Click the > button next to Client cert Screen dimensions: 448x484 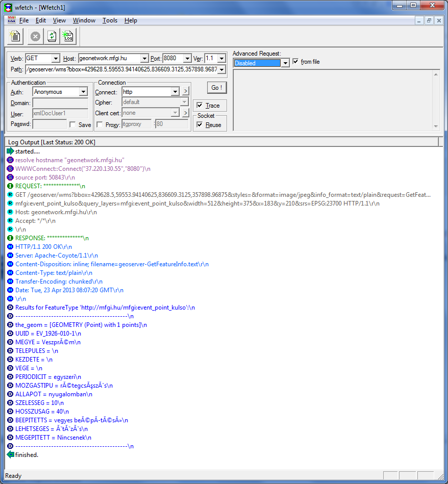tap(185, 113)
